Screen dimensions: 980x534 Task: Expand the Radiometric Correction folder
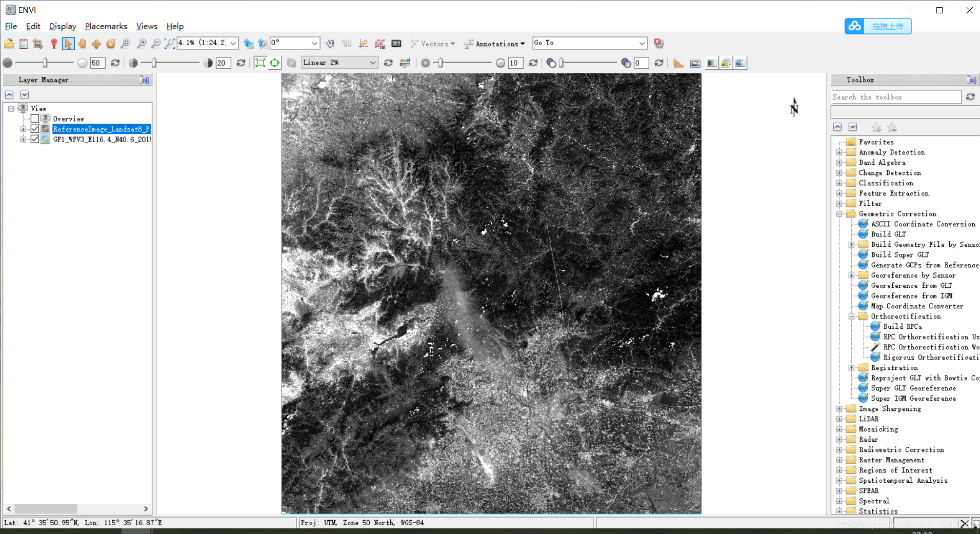[x=839, y=450]
